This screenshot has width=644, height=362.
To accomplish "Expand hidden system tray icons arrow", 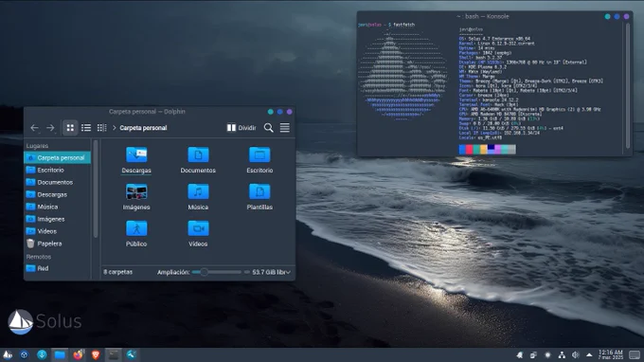I will 589,355.
